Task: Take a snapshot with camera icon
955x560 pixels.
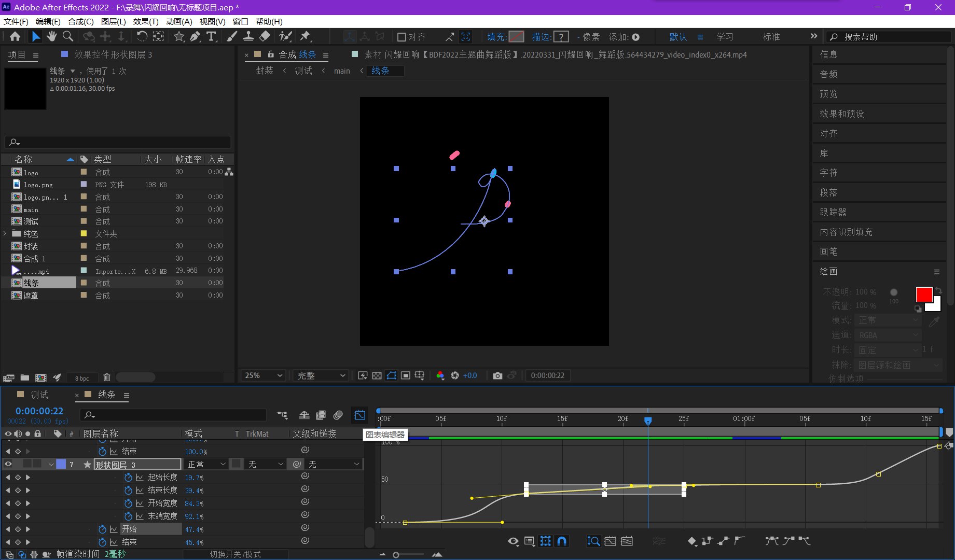Action: pos(497,375)
